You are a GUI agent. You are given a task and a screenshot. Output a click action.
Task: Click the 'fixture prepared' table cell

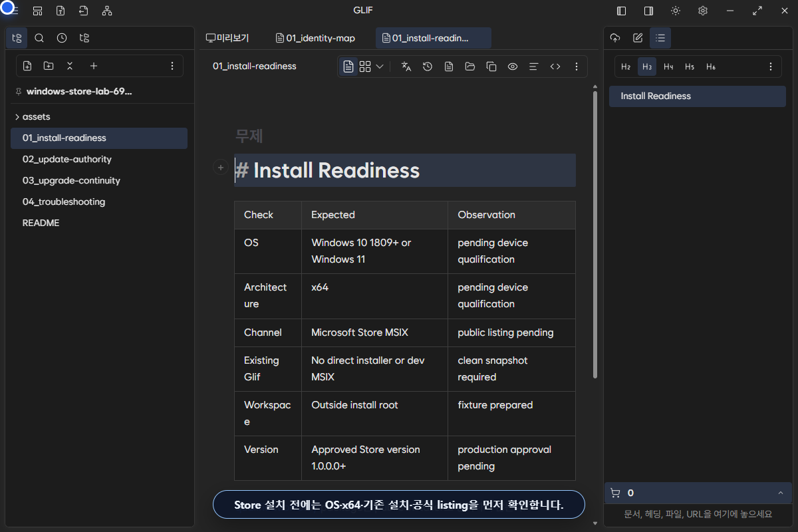click(x=511, y=414)
